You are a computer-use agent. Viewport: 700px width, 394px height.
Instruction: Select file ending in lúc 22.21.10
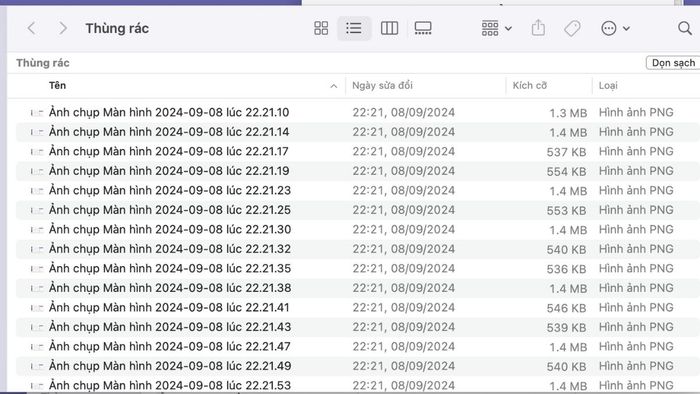169,112
